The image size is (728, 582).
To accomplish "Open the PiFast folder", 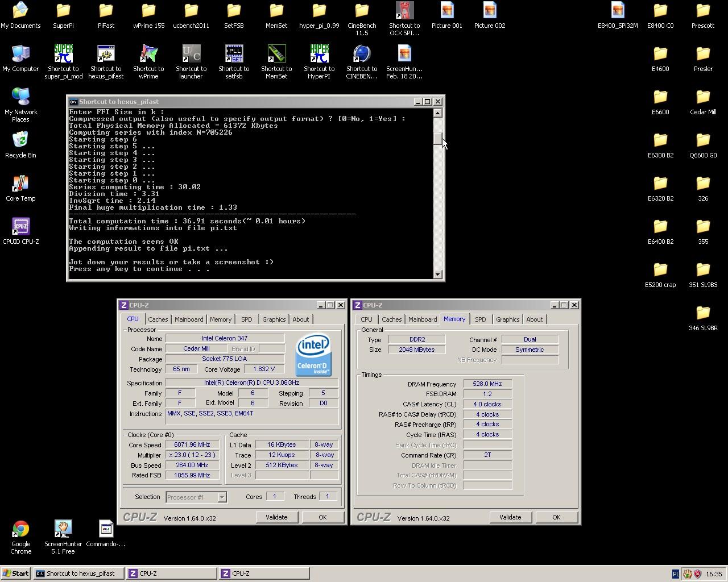I will click(106, 15).
